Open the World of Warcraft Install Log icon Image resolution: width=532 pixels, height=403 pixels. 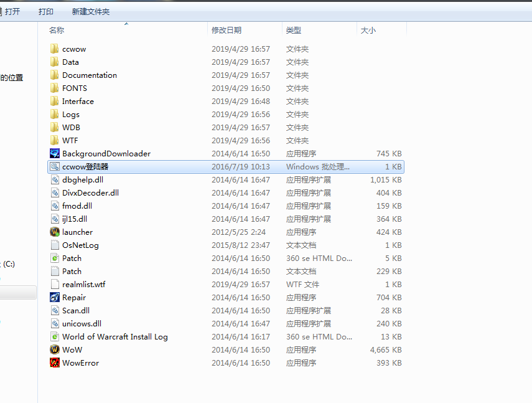110,336
